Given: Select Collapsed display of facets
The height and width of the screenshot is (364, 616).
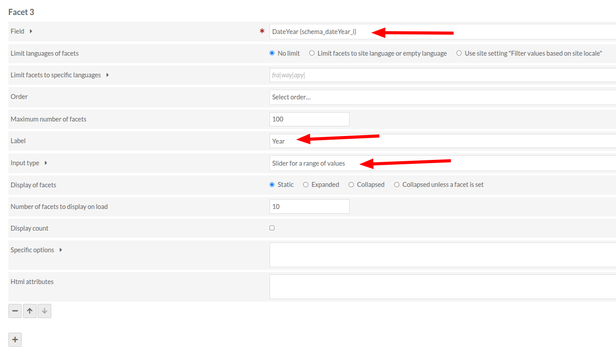Looking at the screenshot, I should (351, 185).
